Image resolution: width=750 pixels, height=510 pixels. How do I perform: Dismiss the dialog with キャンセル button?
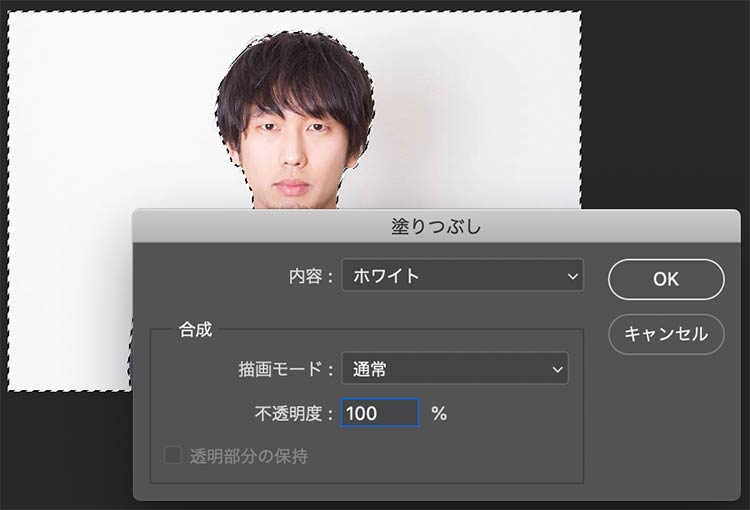666,334
